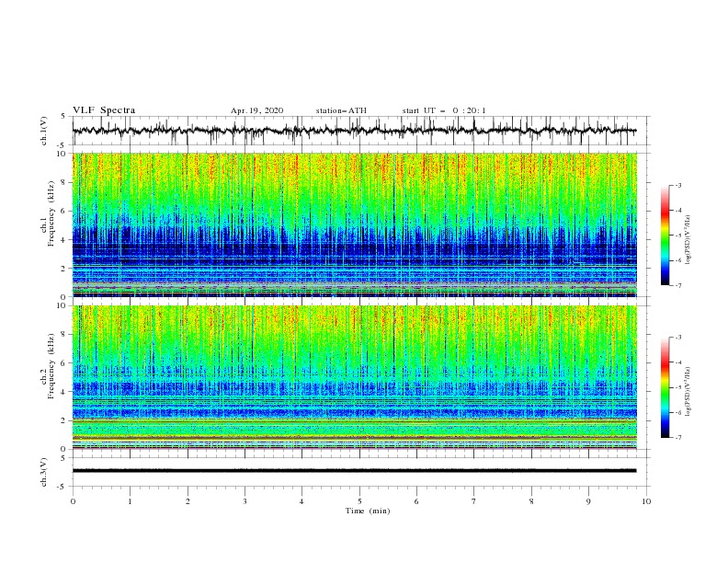
Task: Click the ch.1 spectrogram color scale bar
Action: [665, 235]
